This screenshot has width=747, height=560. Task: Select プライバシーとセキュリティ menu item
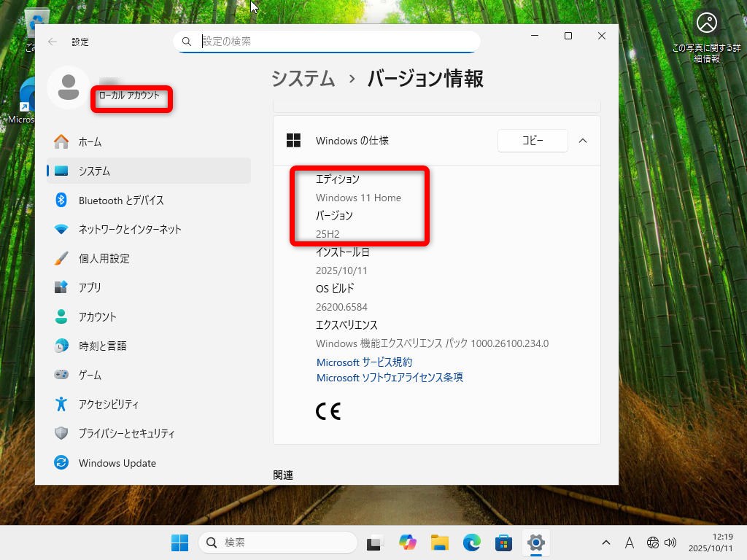coord(126,433)
